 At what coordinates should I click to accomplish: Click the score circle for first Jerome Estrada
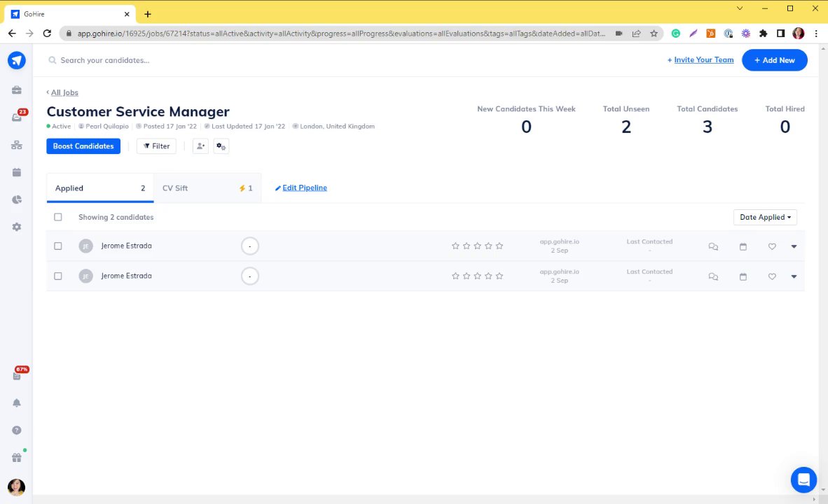(250, 246)
